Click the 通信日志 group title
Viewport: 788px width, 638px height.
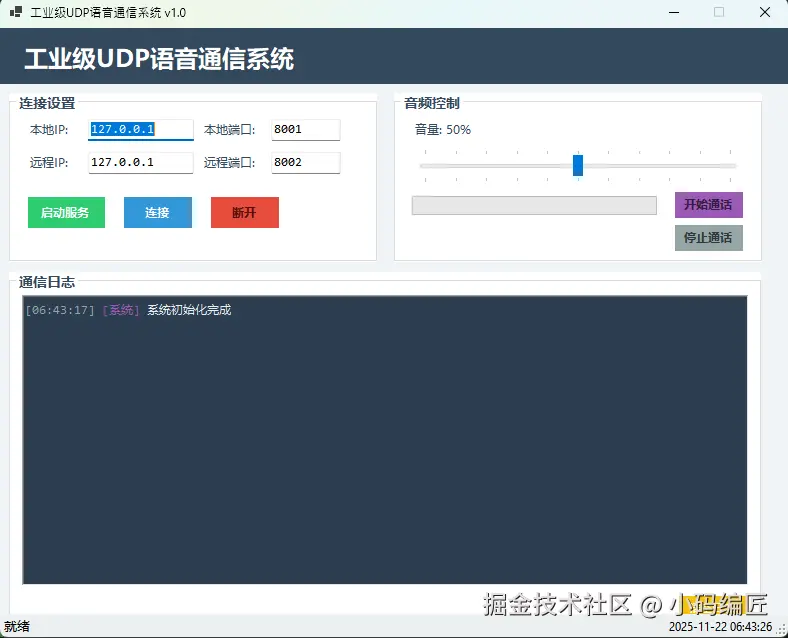pos(47,282)
